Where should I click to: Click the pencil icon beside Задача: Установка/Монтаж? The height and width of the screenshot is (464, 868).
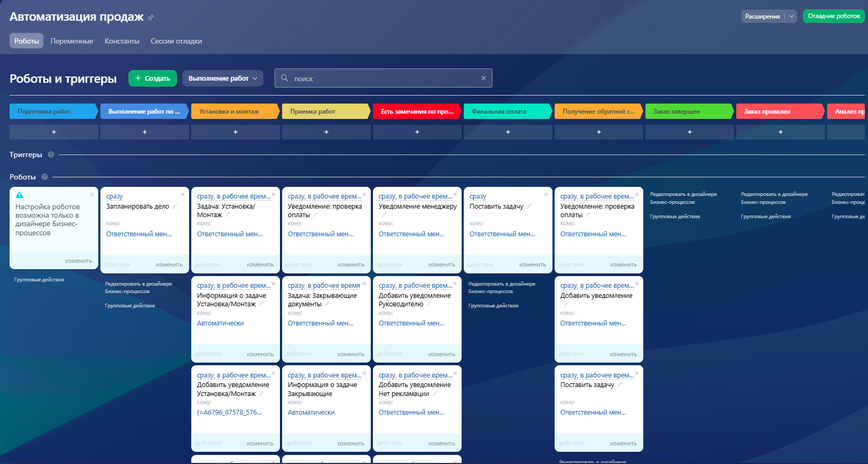[x=228, y=214]
